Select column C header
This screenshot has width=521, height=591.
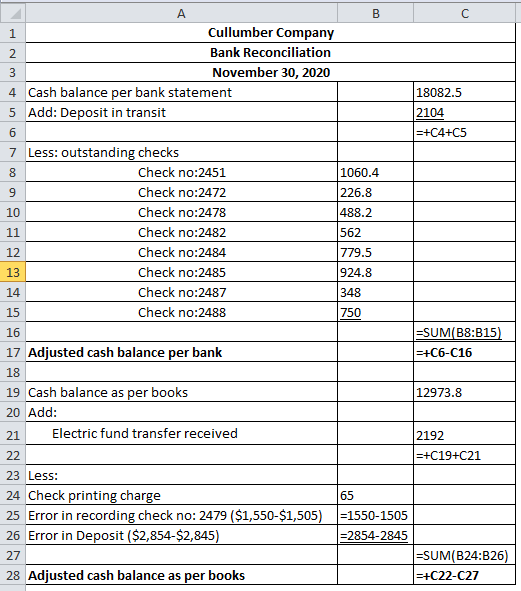point(464,14)
